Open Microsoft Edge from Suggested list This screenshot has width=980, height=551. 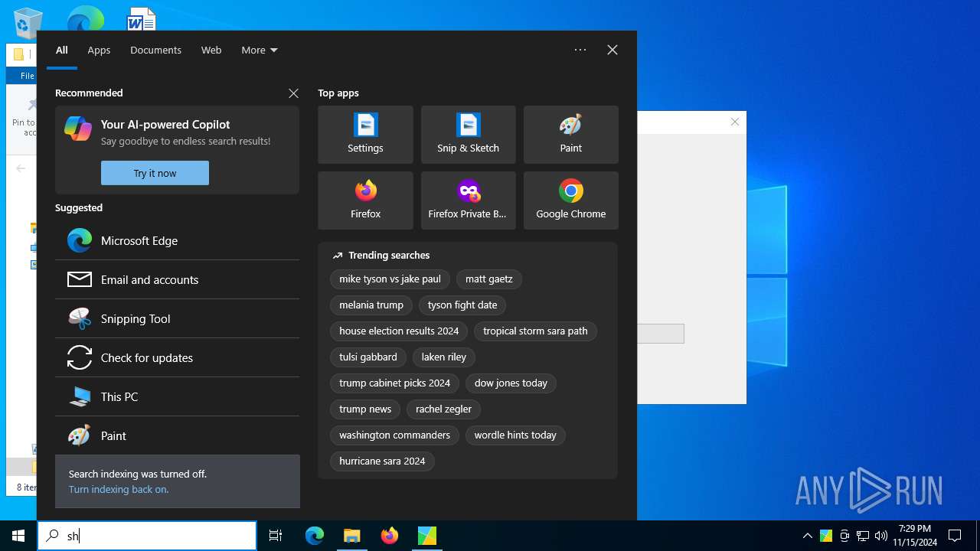[177, 240]
